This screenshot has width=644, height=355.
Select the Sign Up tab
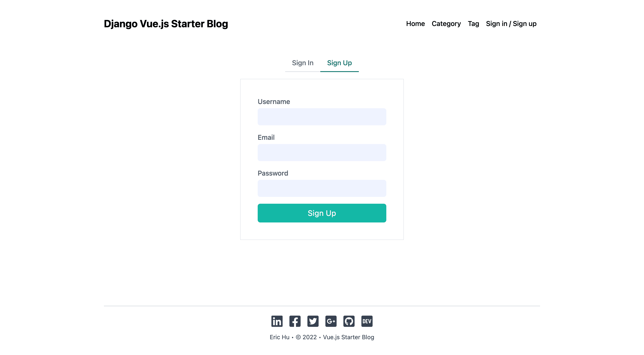pyautogui.click(x=339, y=63)
